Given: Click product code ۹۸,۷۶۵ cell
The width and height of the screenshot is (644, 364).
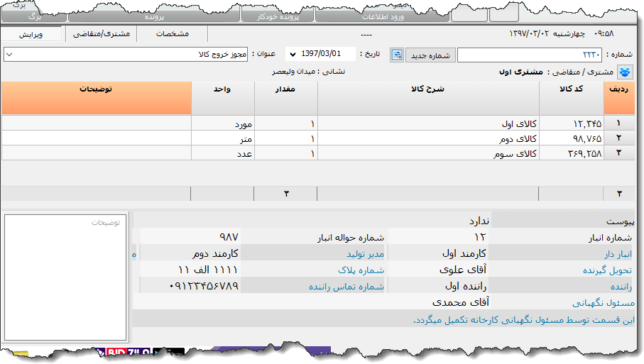Looking at the screenshot, I should pyautogui.click(x=572, y=138).
